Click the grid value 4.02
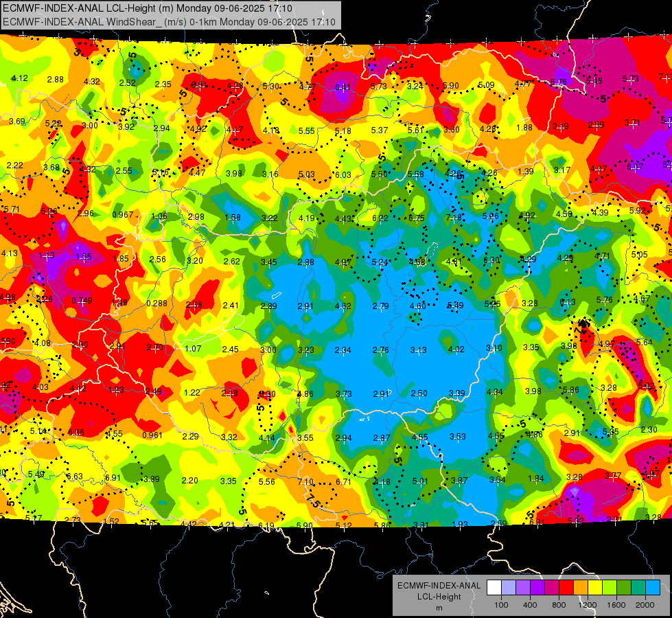Viewport: 672px width, 618px height. point(456,349)
